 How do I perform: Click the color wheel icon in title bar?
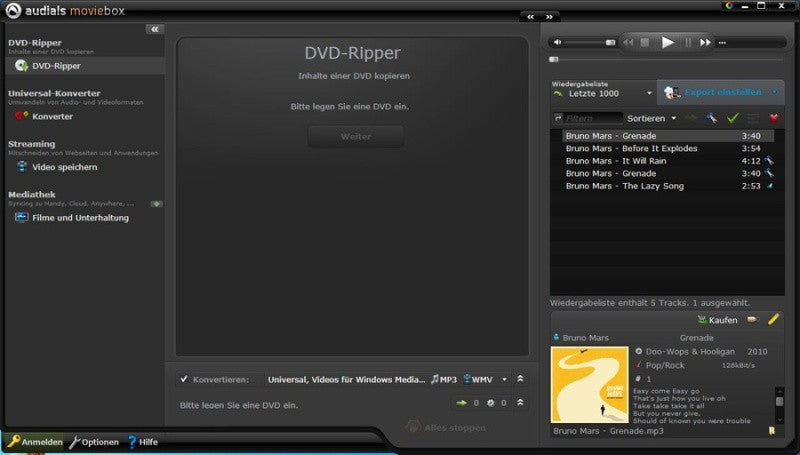click(x=730, y=6)
